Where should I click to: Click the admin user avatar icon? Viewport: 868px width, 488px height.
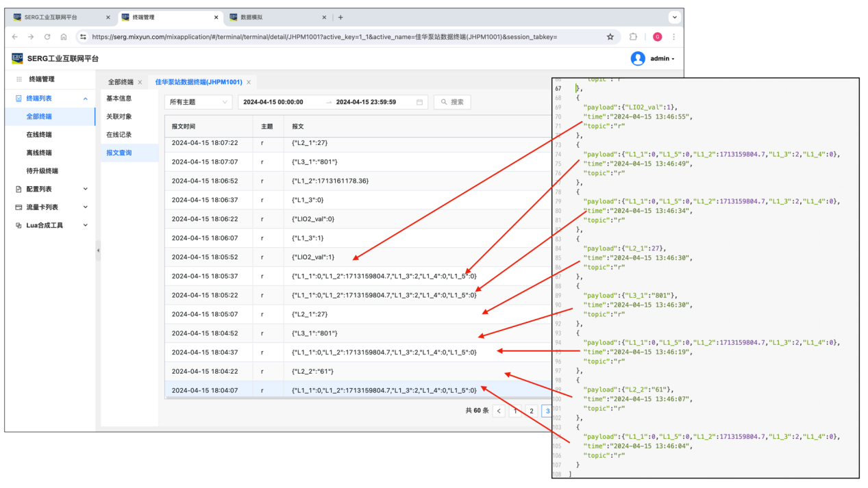[638, 59]
